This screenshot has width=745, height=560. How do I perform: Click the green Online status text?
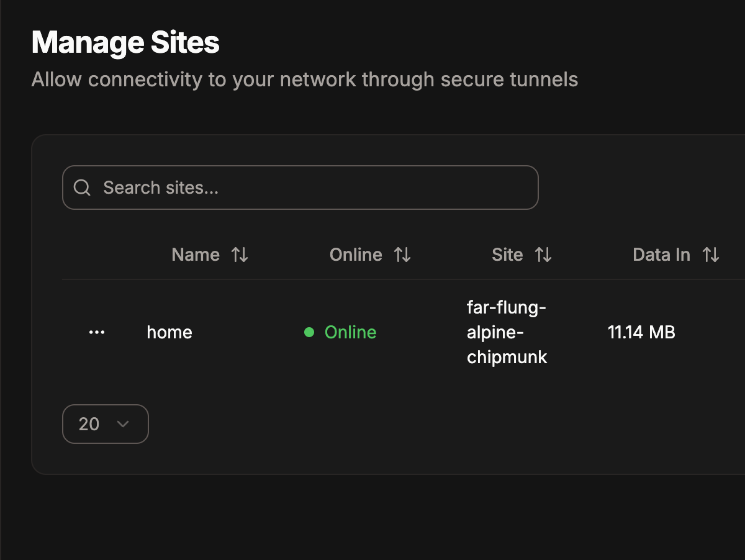350,332
